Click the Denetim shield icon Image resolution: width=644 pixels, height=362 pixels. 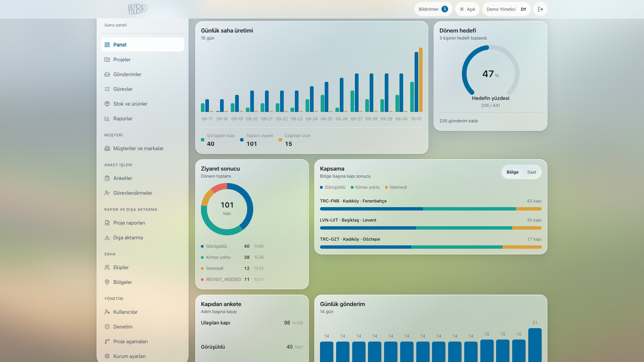pos(107,326)
